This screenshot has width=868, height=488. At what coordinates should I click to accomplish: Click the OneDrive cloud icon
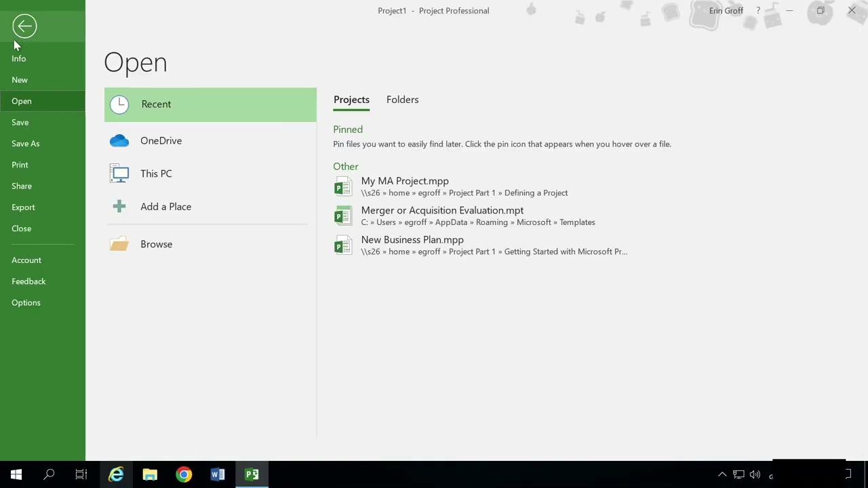119,140
